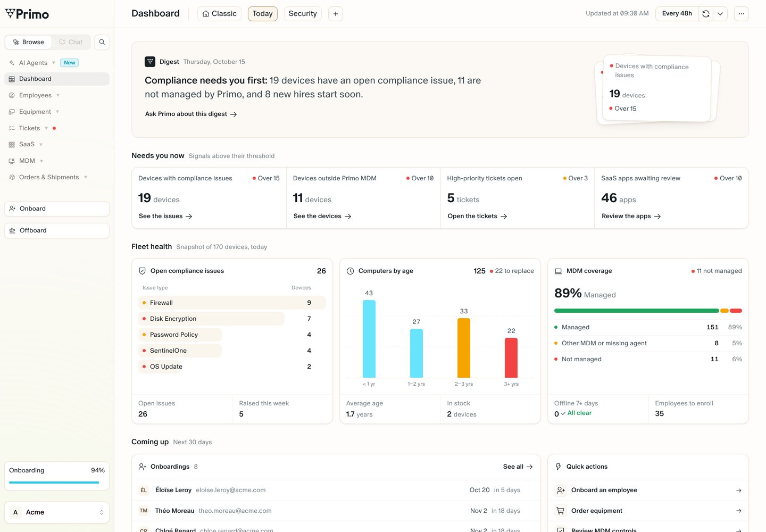The height and width of the screenshot is (532, 766).
Task: Click the clock icon by Computers by age
Action: (350, 271)
